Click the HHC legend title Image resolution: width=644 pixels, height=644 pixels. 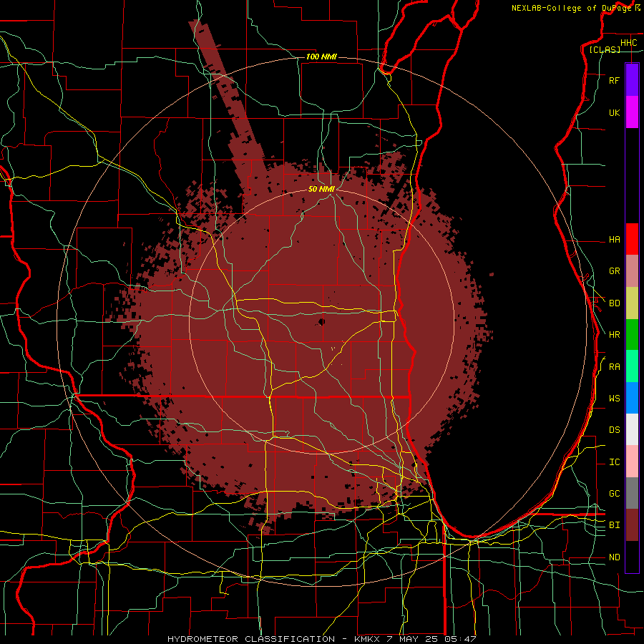pyautogui.click(x=628, y=43)
